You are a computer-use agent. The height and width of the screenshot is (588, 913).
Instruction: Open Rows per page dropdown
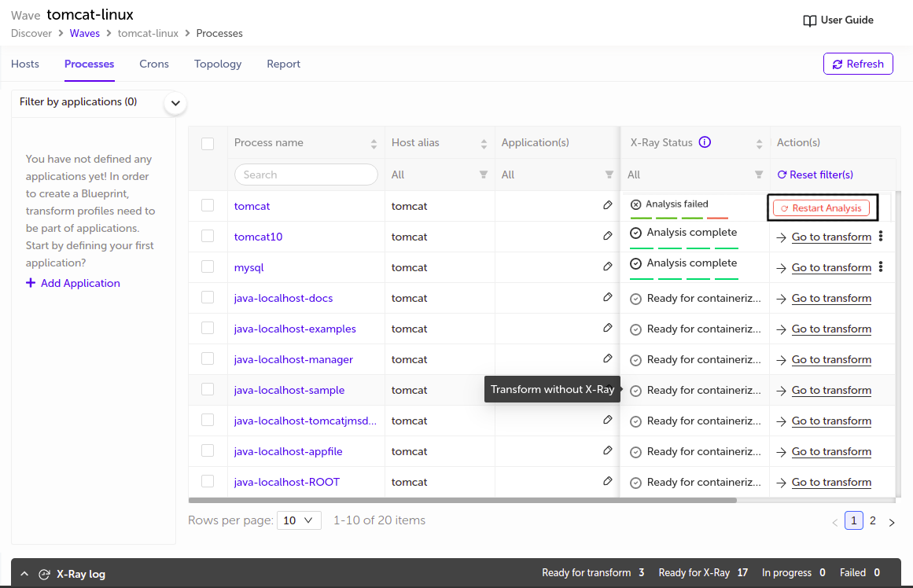tap(299, 520)
